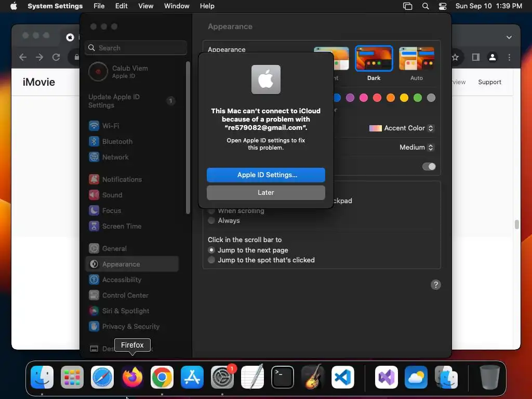532x399 pixels.
Task: Launch Firefox from the Dock
Action: (132, 377)
